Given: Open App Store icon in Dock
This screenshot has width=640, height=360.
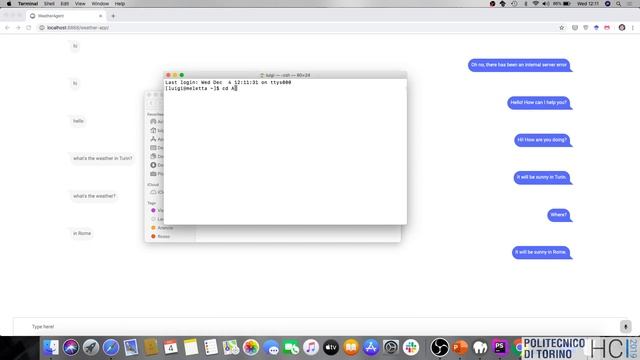Looking at the screenshot, I should point(371,347).
